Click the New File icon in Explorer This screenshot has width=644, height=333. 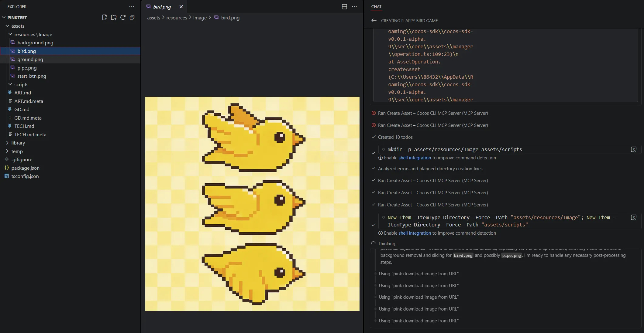click(x=105, y=17)
